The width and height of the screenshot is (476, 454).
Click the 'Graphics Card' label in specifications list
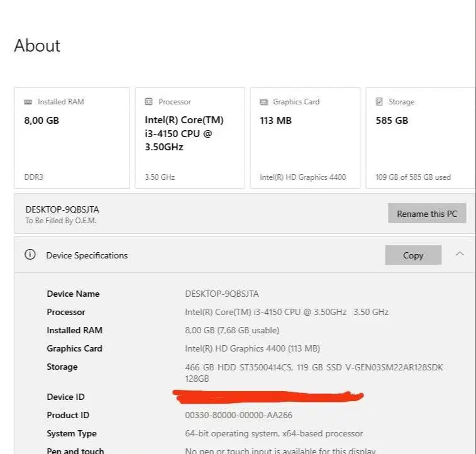pos(74,348)
